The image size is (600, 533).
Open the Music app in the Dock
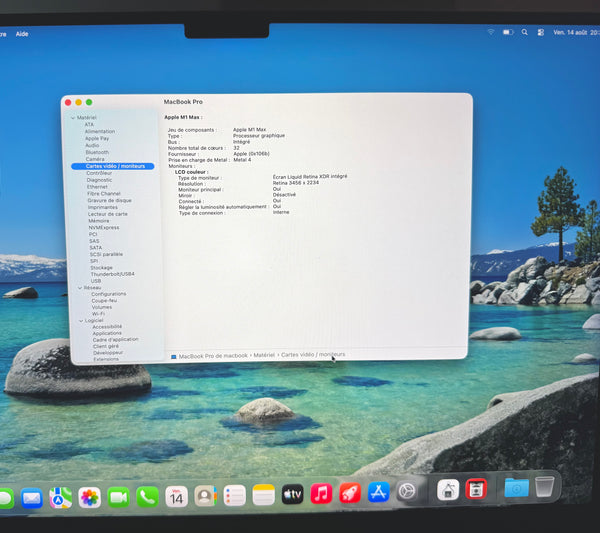click(x=321, y=494)
